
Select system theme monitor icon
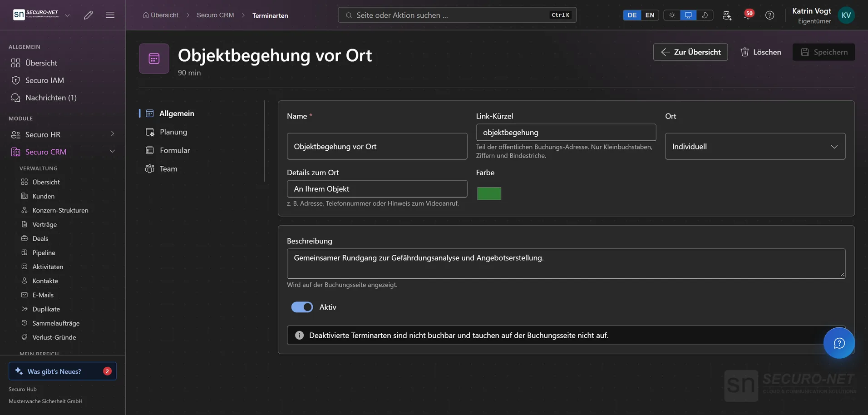pyautogui.click(x=688, y=15)
